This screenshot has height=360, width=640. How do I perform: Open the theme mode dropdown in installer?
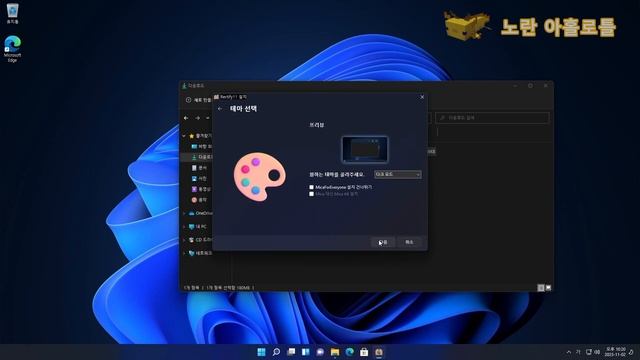click(x=398, y=174)
